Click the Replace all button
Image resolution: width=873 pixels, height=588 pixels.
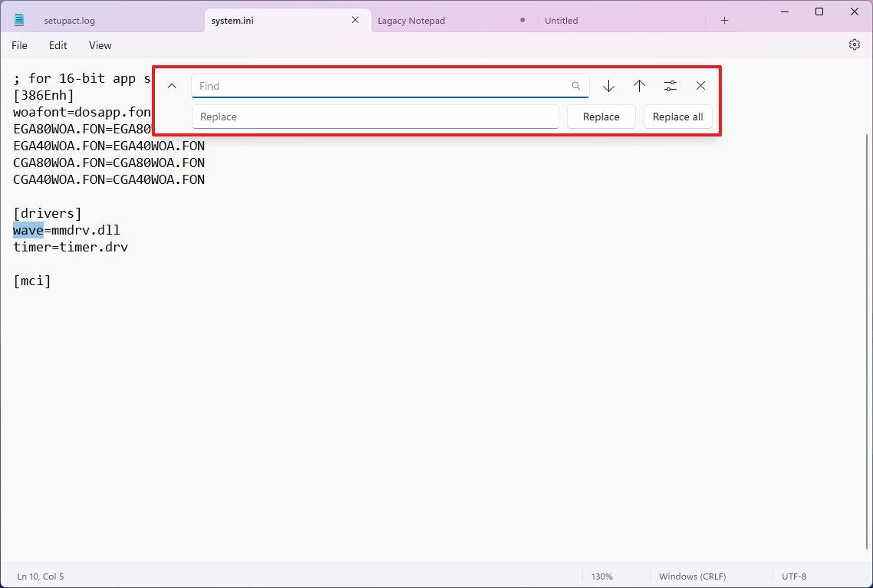click(677, 116)
